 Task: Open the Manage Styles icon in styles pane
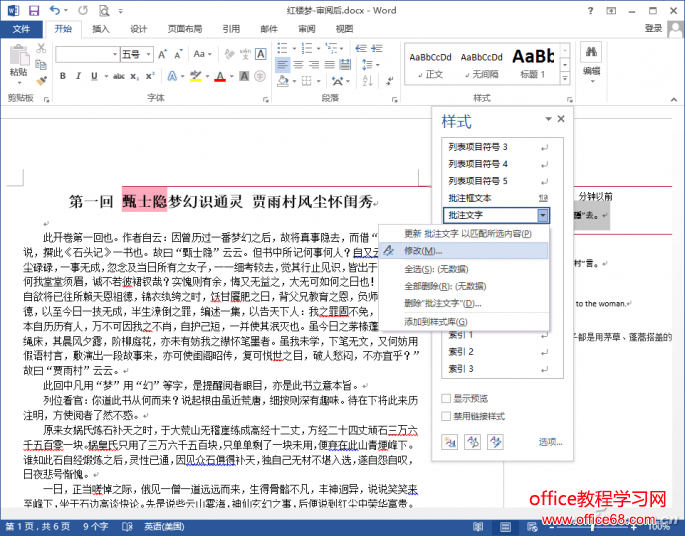tap(497, 441)
